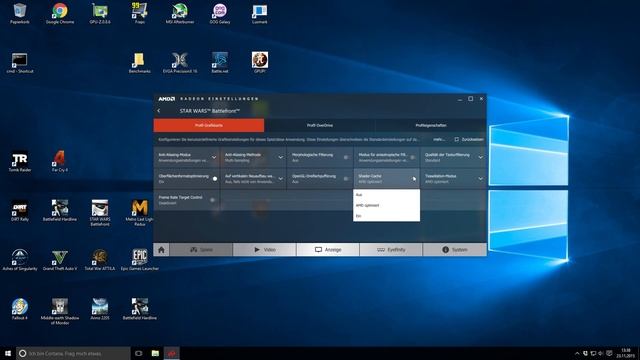Open the Papierkorb recycle bin
This screenshot has width=640, height=360.
20,13
